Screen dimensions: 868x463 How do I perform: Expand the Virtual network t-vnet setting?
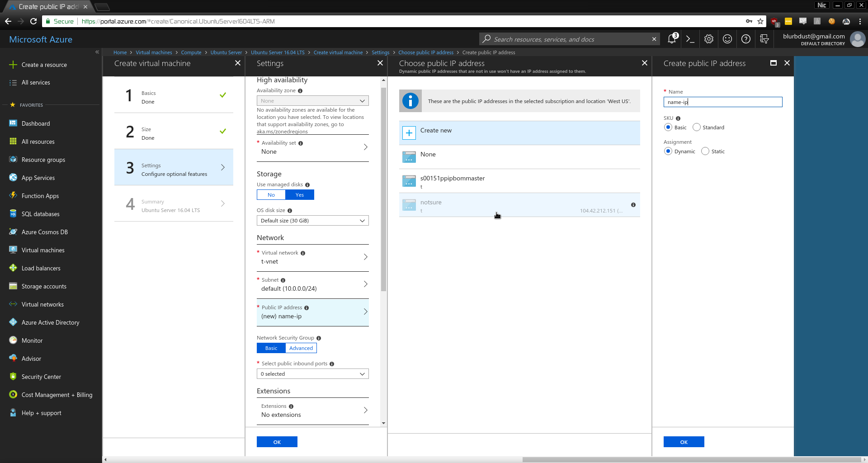click(x=313, y=258)
